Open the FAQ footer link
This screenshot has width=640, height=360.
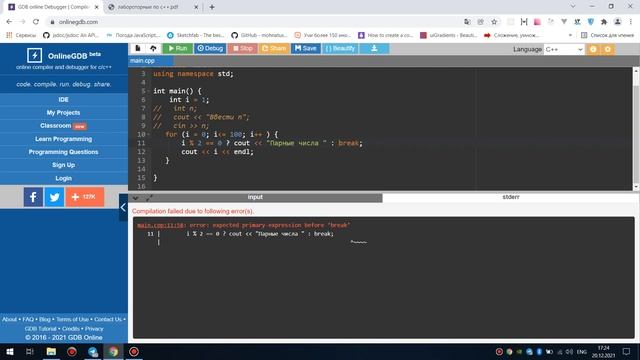point(28,319)
